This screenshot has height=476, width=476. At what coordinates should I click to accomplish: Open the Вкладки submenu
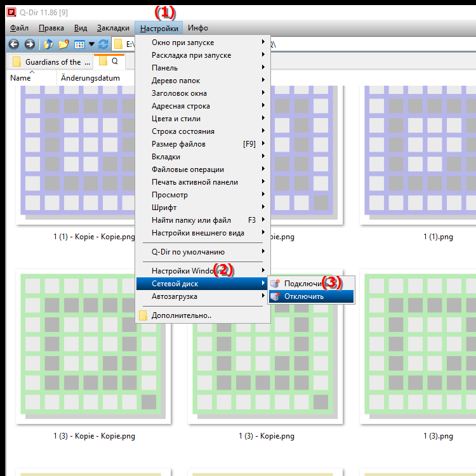pyautogui.click(x=203, y=157)
